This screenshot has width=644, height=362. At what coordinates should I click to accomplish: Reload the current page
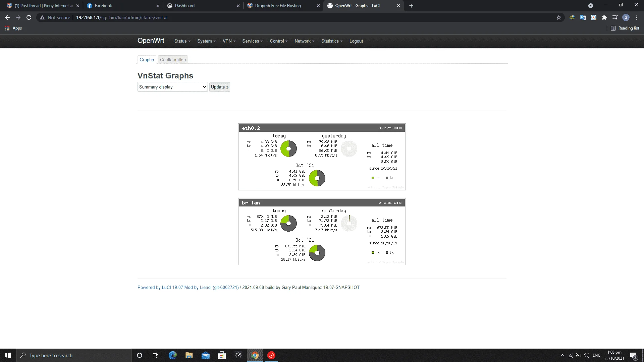[x=29, y=17]
